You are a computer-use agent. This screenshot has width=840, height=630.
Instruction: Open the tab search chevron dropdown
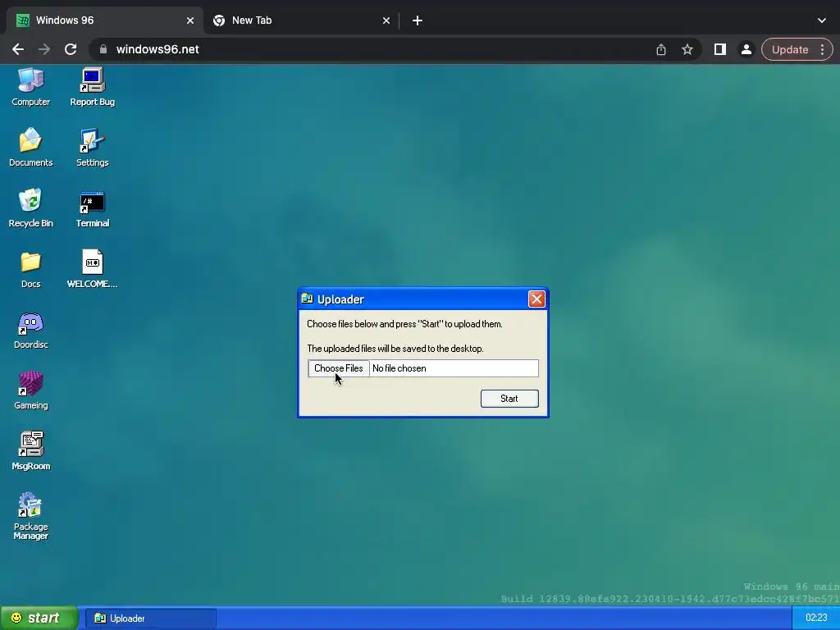click(x=822, y=21)
